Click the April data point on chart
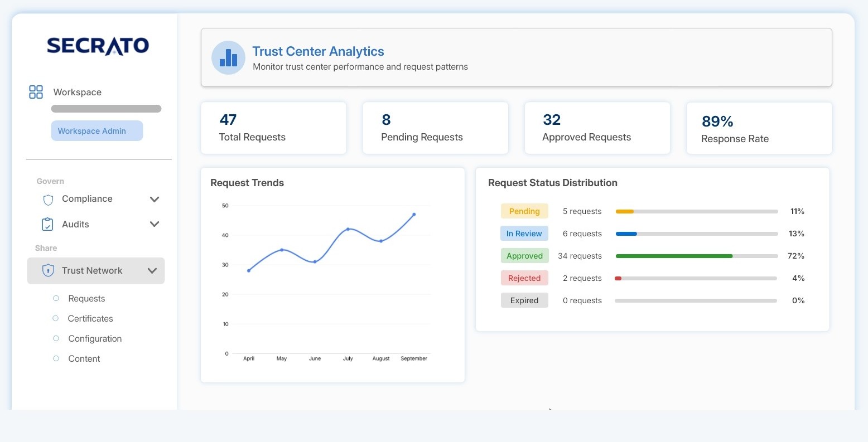 pyautogui.click(x=249, y=270)
